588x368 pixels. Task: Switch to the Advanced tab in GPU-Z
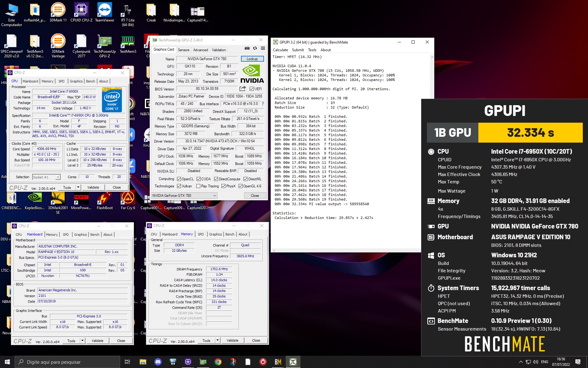(201, 50)
